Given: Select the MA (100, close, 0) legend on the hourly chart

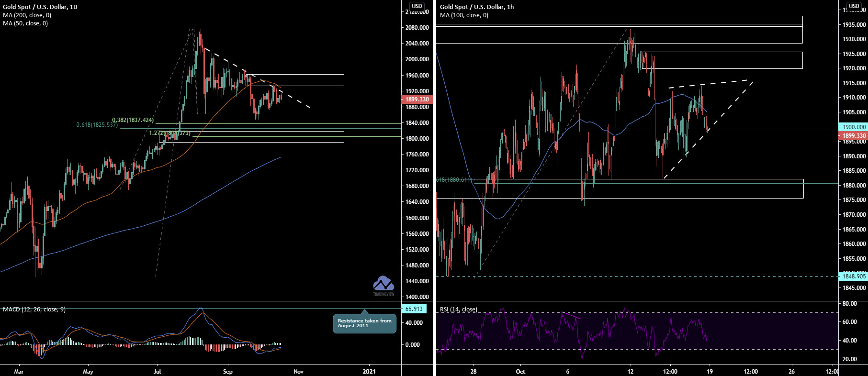Looking at the screenshot, I should click(x=464, y=15).
